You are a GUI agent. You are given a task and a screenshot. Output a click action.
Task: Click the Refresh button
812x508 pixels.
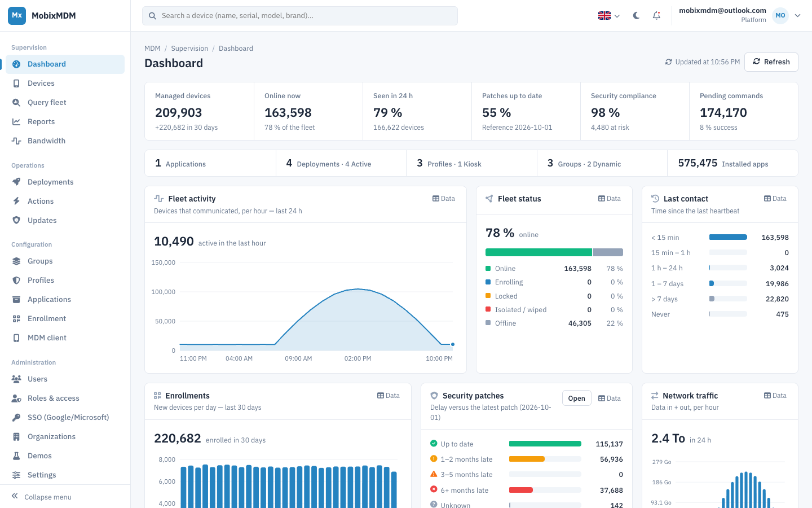[x=771, y=62]
